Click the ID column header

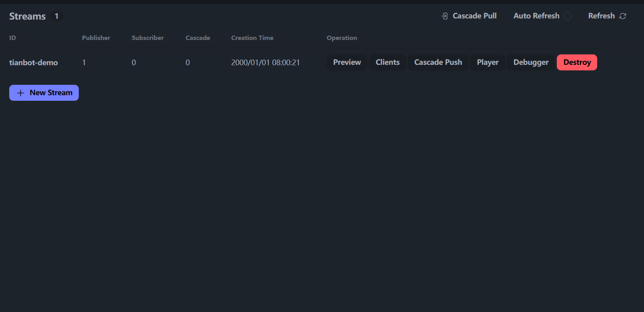(13, 38)
